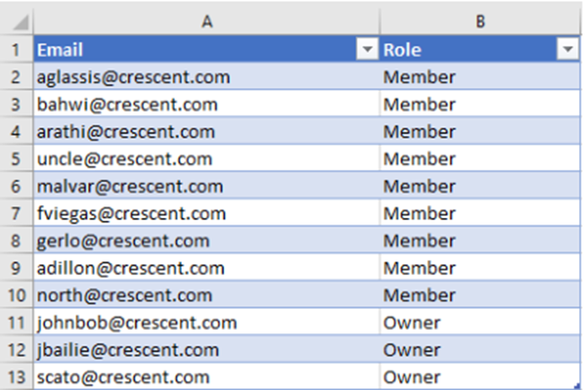Click the aglassis@crescent.com cell

[x=133, y=77]
